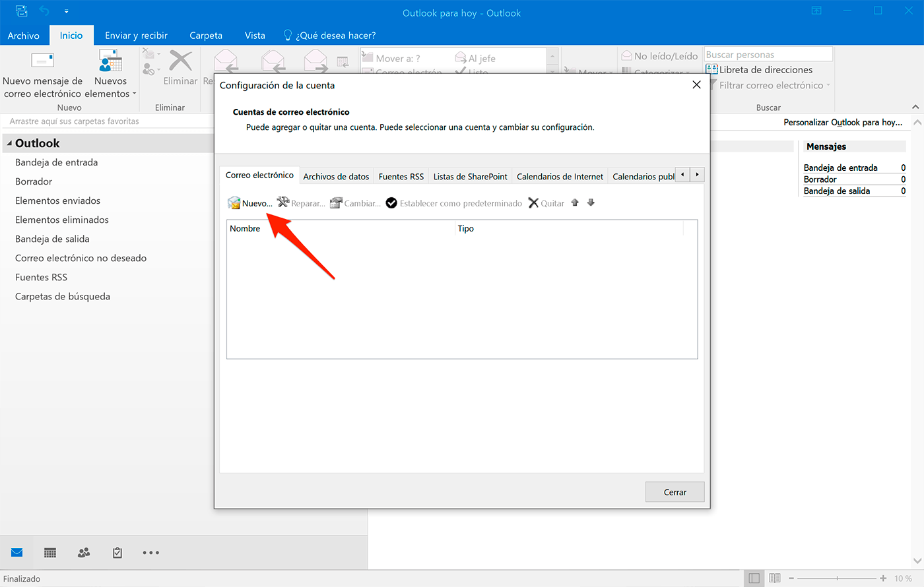Click the Undo icon in quick access toolbar
This screenshot has height=587, width=924.
pos(44,11)
